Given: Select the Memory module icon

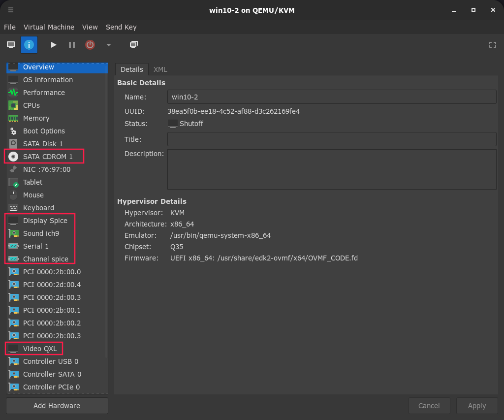Looking at the screenshot, I should coord(13,118).
